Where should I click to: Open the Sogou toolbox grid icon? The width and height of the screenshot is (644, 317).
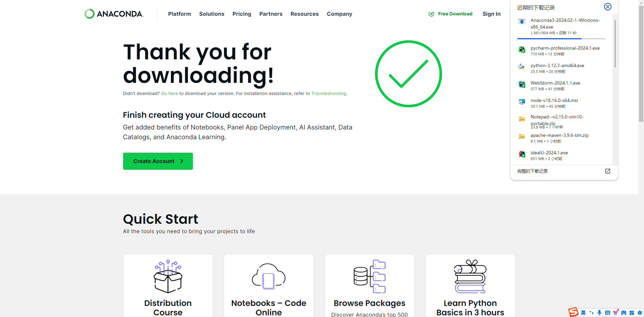tap(632, 313)
